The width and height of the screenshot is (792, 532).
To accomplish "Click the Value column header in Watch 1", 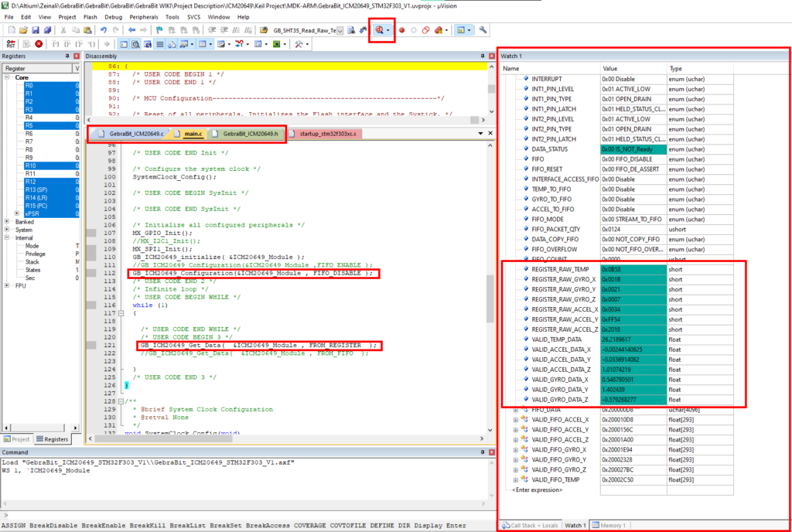I will point(633,69).
